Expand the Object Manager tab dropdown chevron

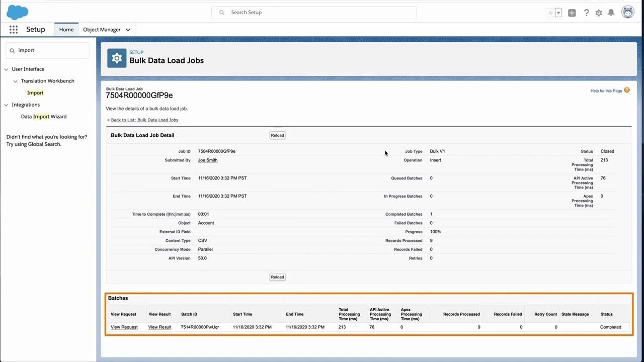point(128,30)
